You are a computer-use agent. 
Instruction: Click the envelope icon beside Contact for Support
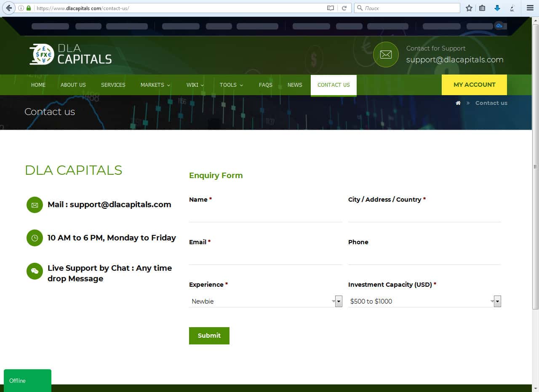pos(386,54)
